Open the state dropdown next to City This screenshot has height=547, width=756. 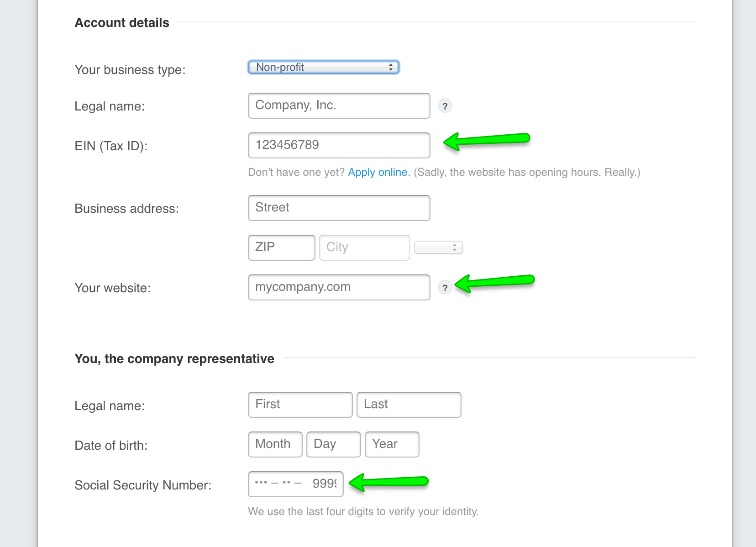click(439, 247)
